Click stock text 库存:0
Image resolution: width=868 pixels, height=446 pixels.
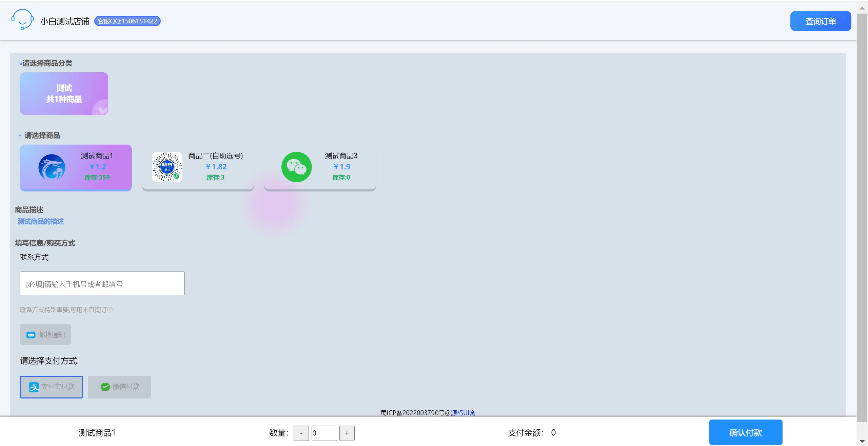(x=341, y=177)
